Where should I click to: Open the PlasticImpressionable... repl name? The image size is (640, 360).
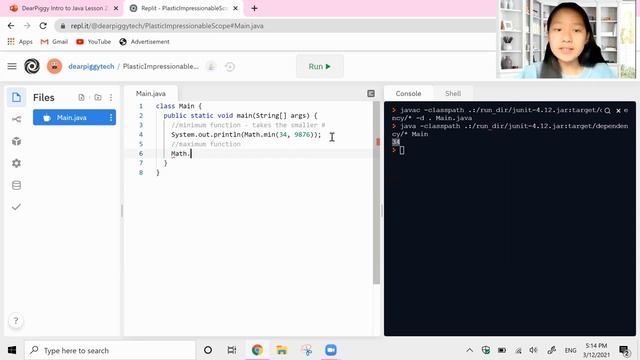(161, 66)
